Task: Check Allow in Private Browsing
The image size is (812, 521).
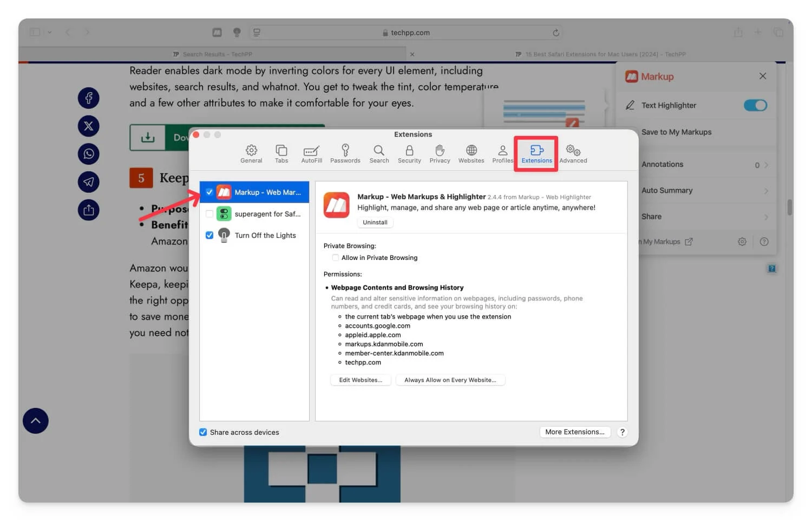Action: coord(336,258)
